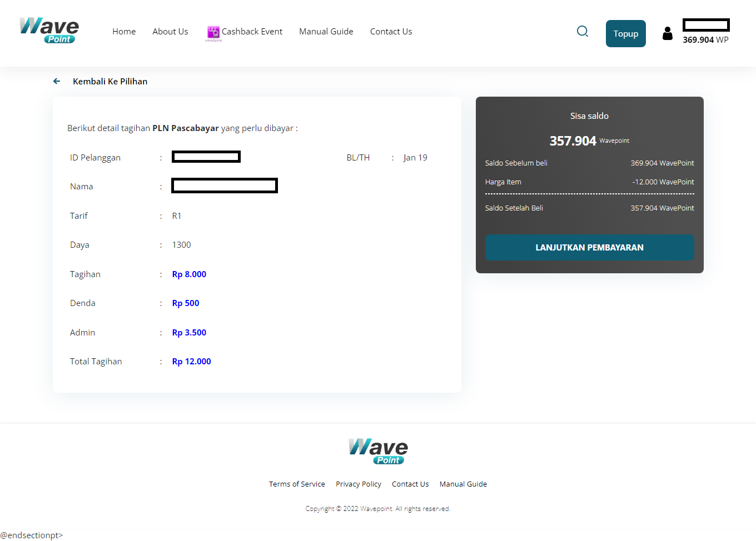Open Manual Guide footer link

[x=463, y=484]
